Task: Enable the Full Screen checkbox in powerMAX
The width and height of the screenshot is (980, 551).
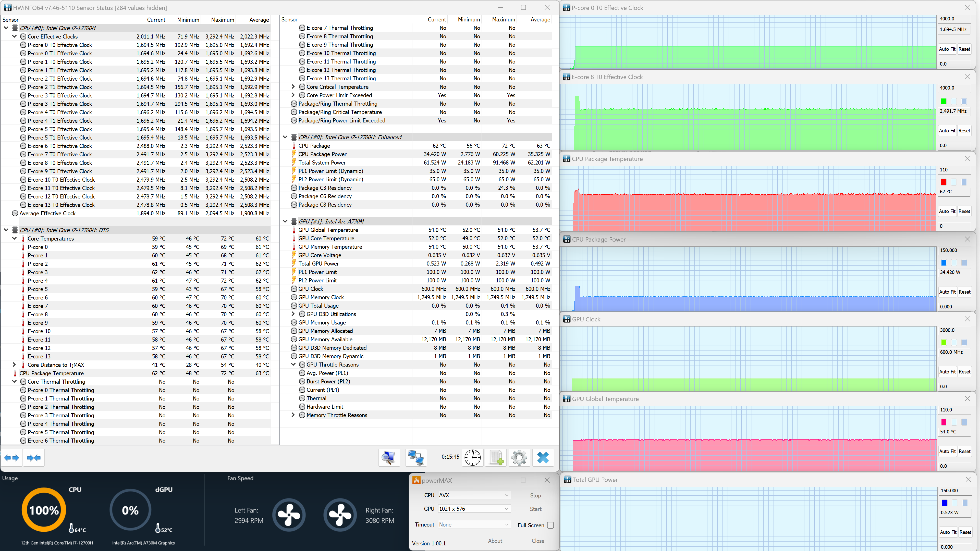Action: pos(550,525)
